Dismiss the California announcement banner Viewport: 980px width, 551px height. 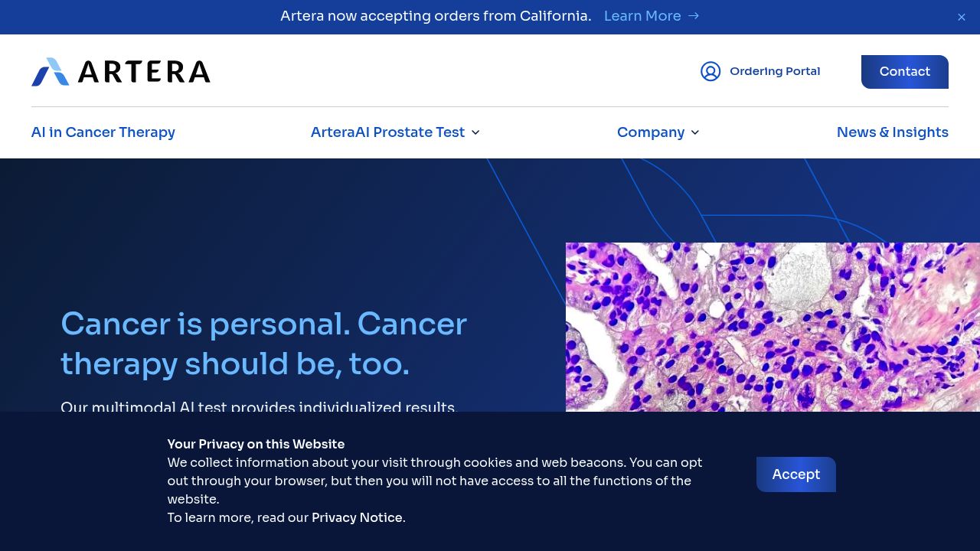[962, 17]
